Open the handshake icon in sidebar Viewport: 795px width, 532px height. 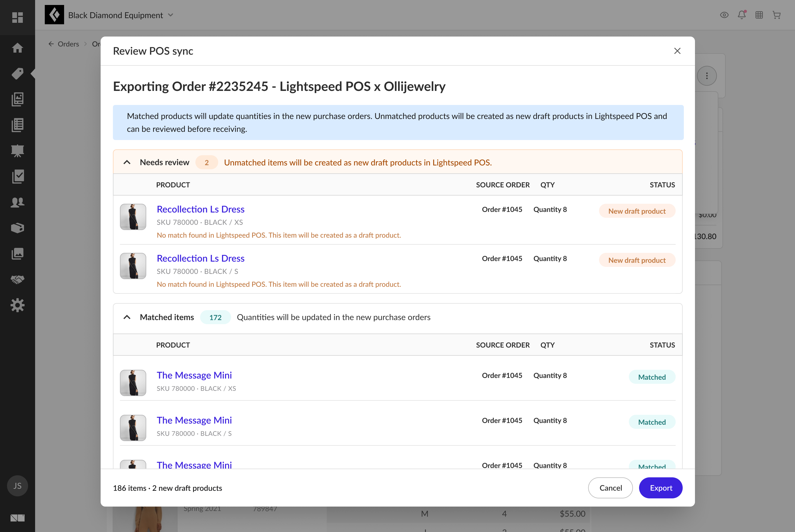(17, 279)
